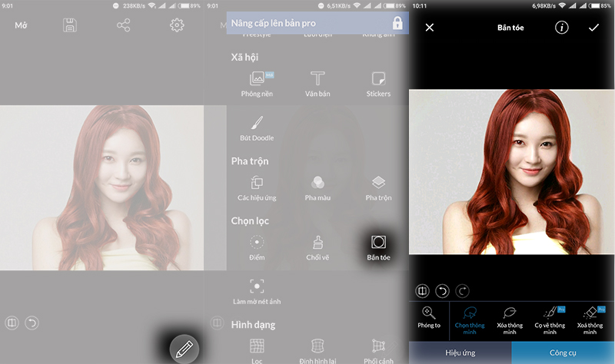615x364 pixels.
Task: Tap the portrait photo in Bắn tóe screen
Action: (511, 172)
